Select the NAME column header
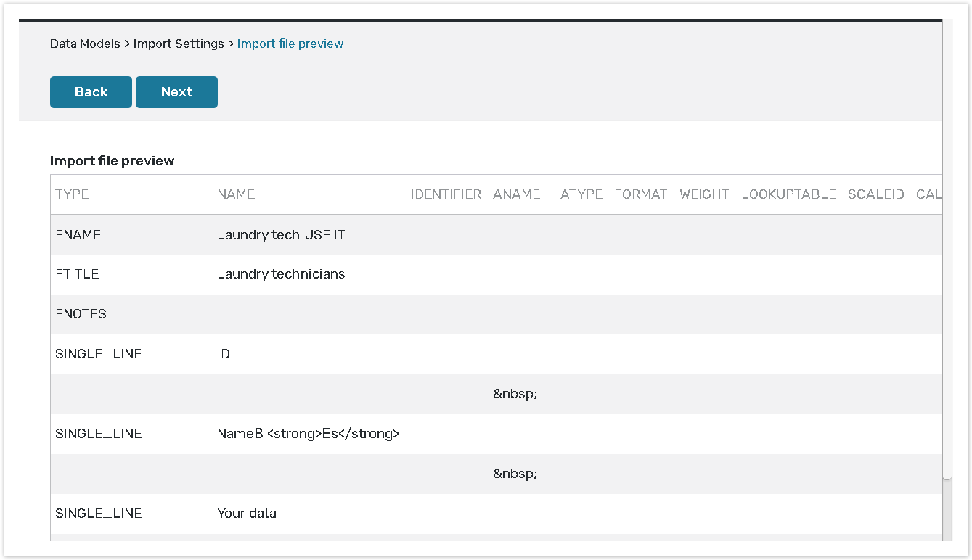972x560 pixels. (x=236, y=194)
